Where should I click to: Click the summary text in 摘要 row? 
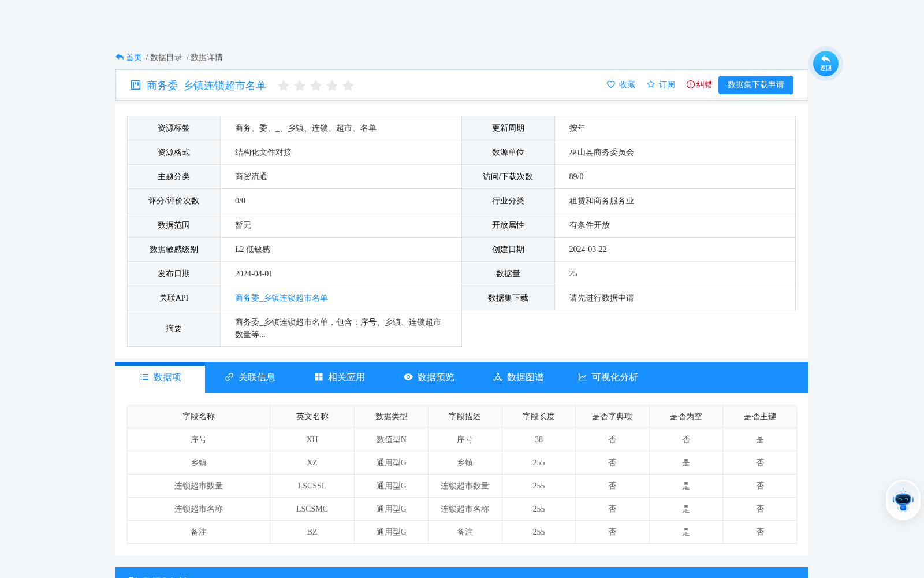coord(338,328)
